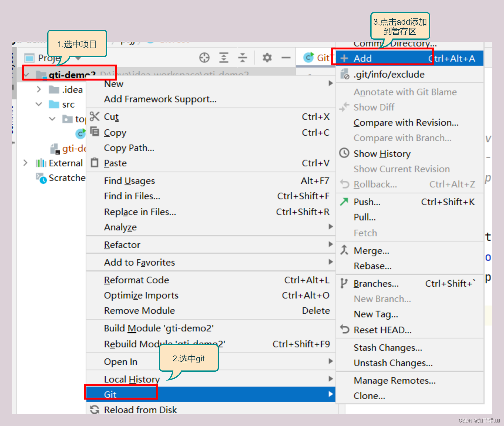504x426 pixels.
Task: Click the src folder icon
Action: 54,104
